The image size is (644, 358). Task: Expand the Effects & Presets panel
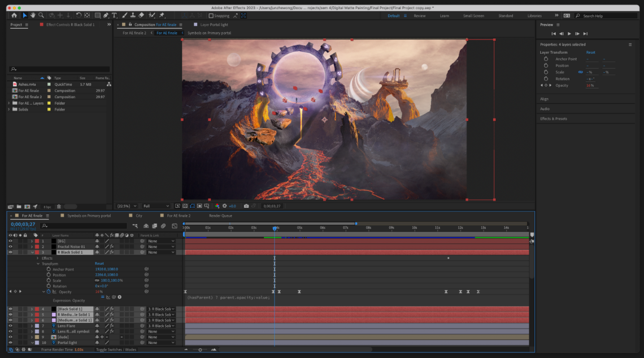pos(553,119)
